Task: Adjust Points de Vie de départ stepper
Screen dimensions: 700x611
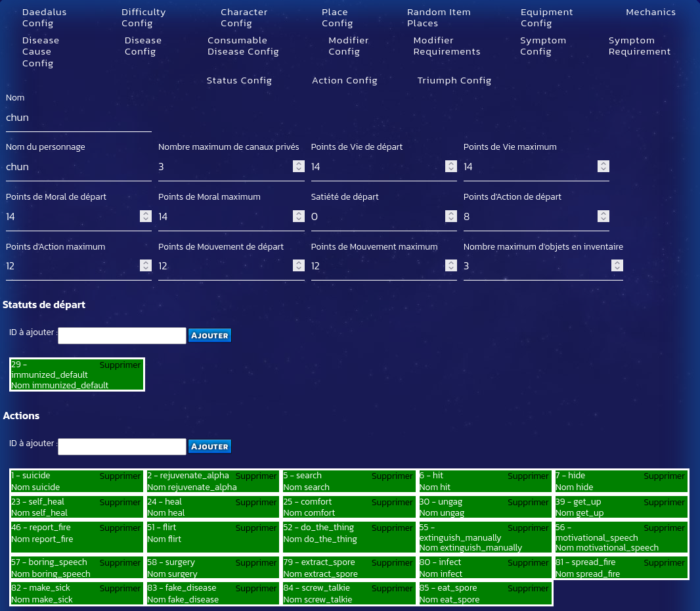Action: pyautogui.click(x=451, y=167)
